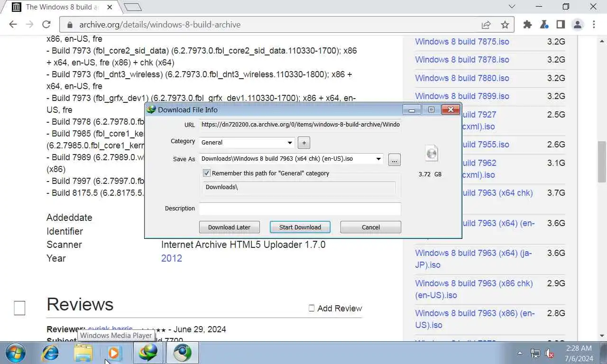Click Internet Archive HTML5 Uploader 1.7.0 text
The image size is (607, 364).
[243, 245]
